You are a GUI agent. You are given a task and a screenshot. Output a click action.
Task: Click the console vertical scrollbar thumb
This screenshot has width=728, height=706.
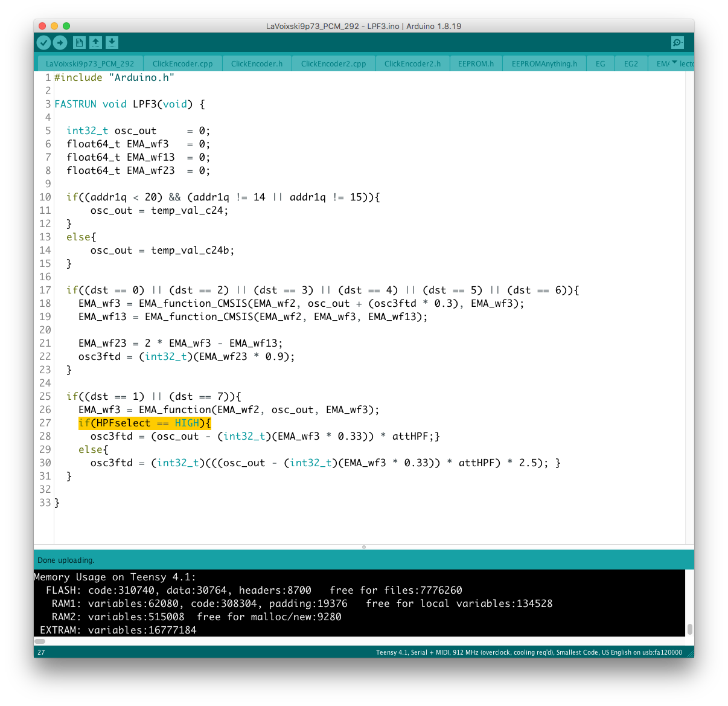689,629
